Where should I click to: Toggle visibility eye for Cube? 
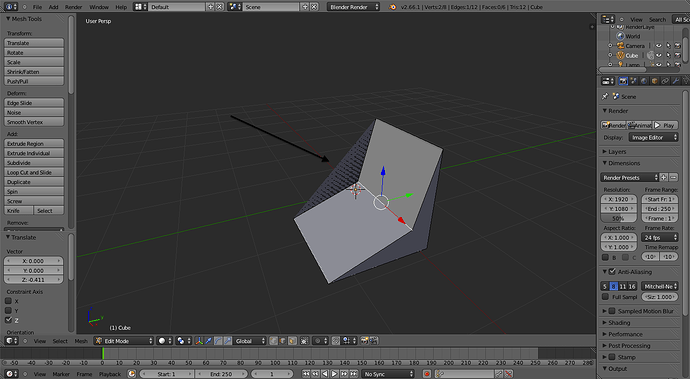(658, 55)
